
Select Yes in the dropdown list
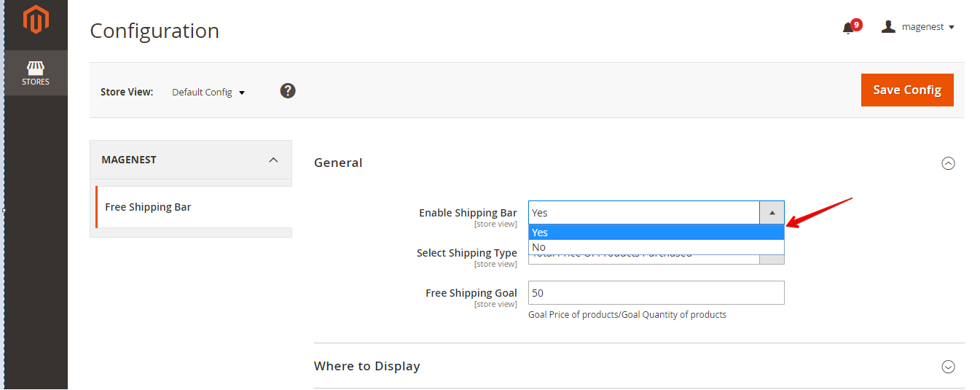coord(656,233)
